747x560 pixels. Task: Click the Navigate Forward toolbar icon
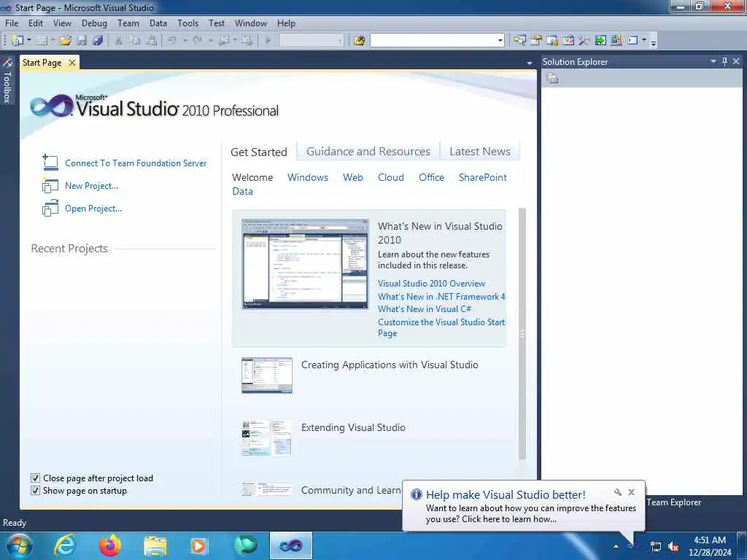247,41
